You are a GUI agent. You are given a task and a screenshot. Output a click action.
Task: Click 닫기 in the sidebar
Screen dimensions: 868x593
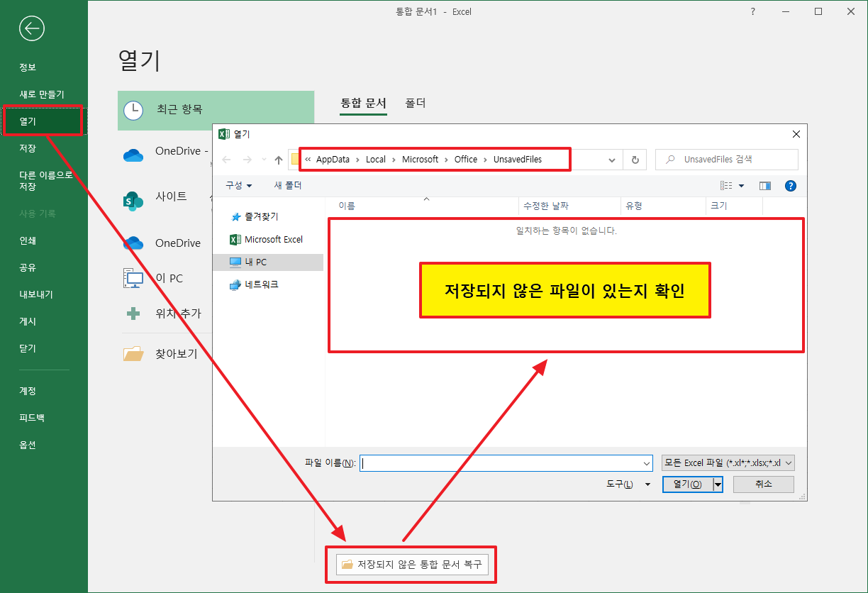(28, 348)
